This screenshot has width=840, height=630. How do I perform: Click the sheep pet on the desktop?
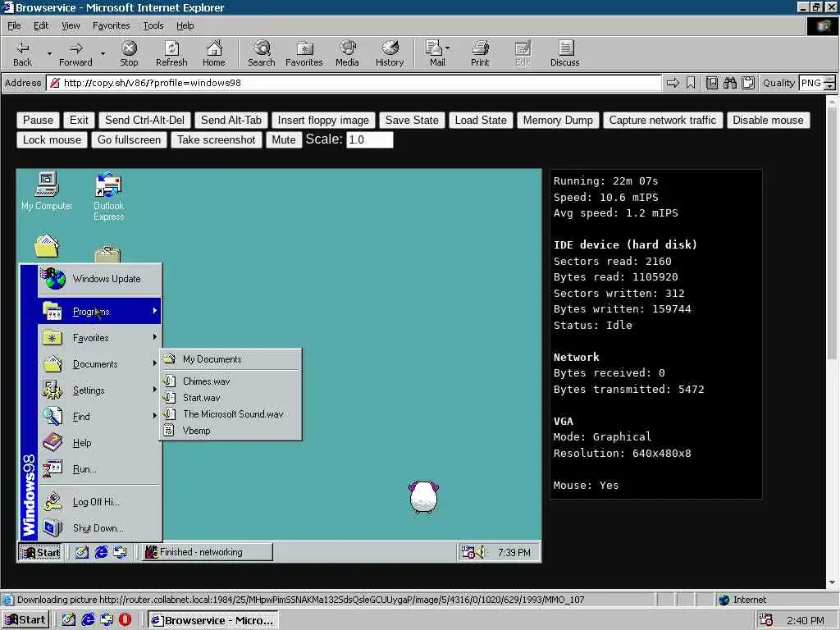point(424,496)
